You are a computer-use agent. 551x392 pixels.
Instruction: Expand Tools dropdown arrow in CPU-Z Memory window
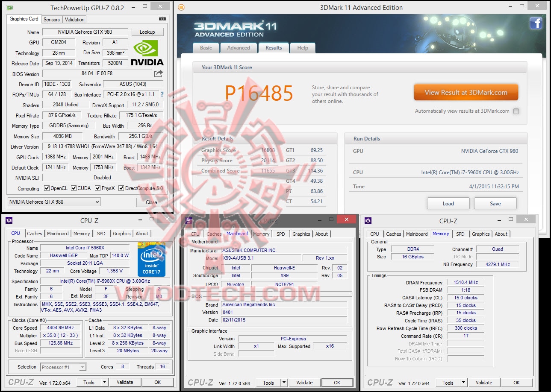point(463,383)
